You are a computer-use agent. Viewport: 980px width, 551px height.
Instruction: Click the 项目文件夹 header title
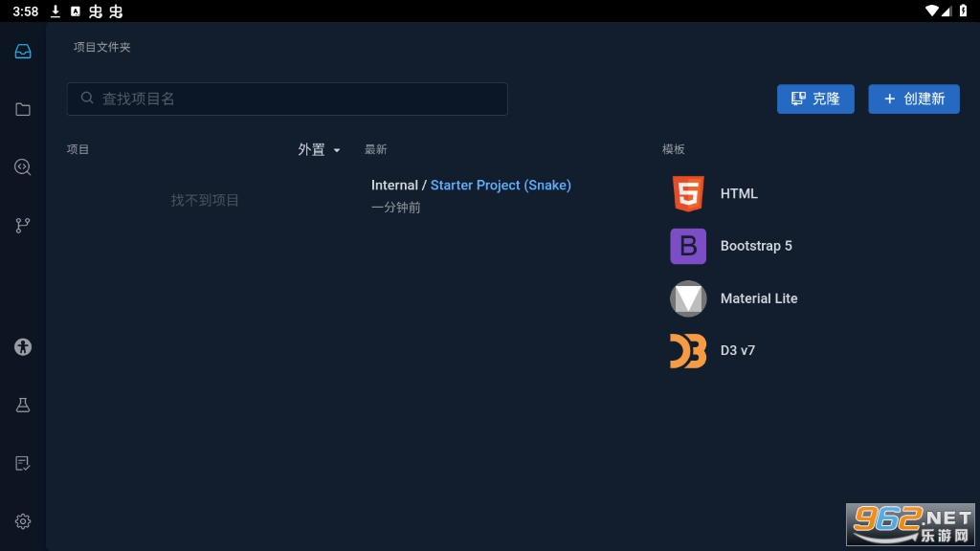pyautogui.click(x=102, y=47)
